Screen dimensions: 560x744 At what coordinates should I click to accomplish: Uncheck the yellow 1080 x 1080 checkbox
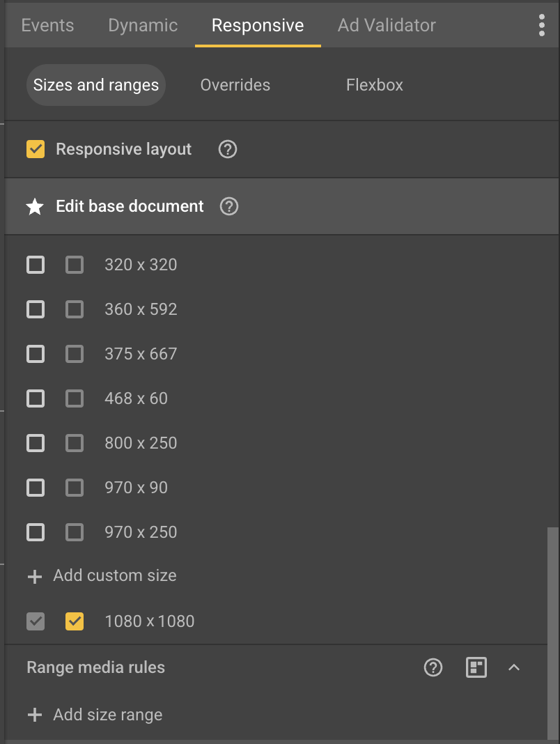pyautogui.click(x=75, y=621)
